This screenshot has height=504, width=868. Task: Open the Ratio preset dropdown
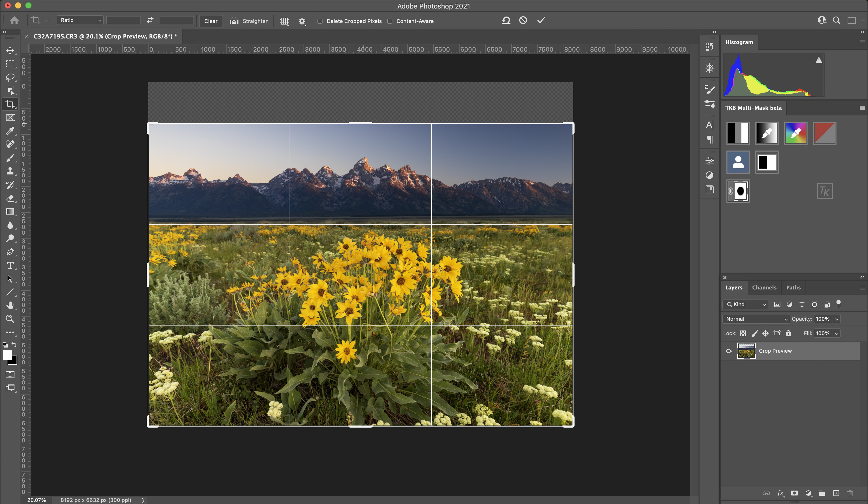(80, 20)
